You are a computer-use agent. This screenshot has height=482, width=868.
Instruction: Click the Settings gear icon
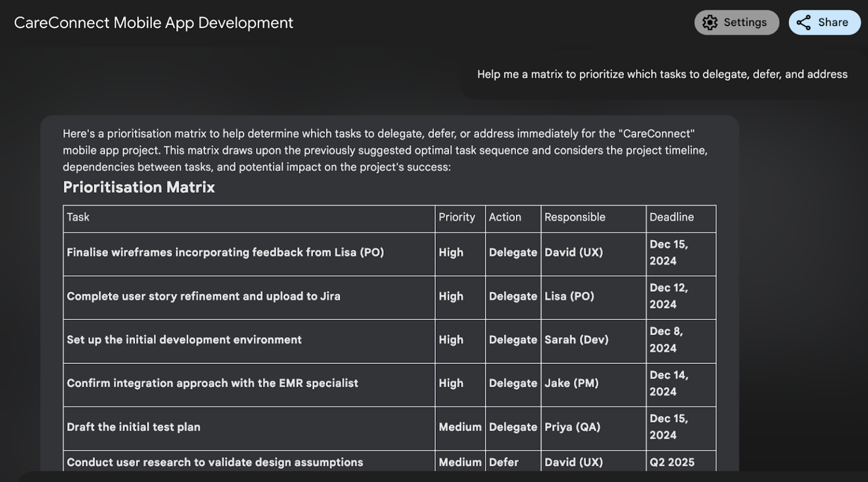[710, 23]
